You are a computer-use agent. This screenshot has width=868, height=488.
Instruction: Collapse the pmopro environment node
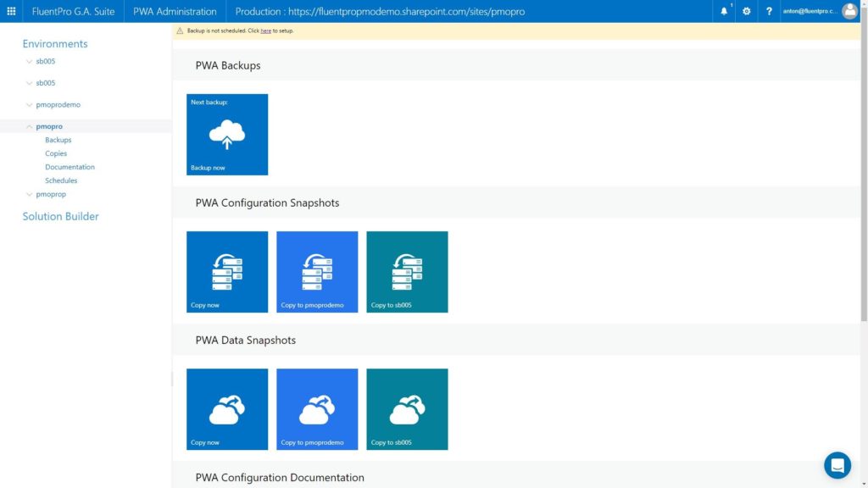(x=28, y=125)
